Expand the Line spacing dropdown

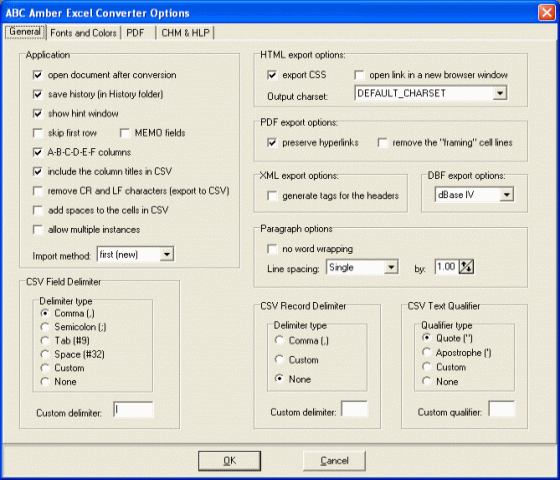(x=391, y=267)
